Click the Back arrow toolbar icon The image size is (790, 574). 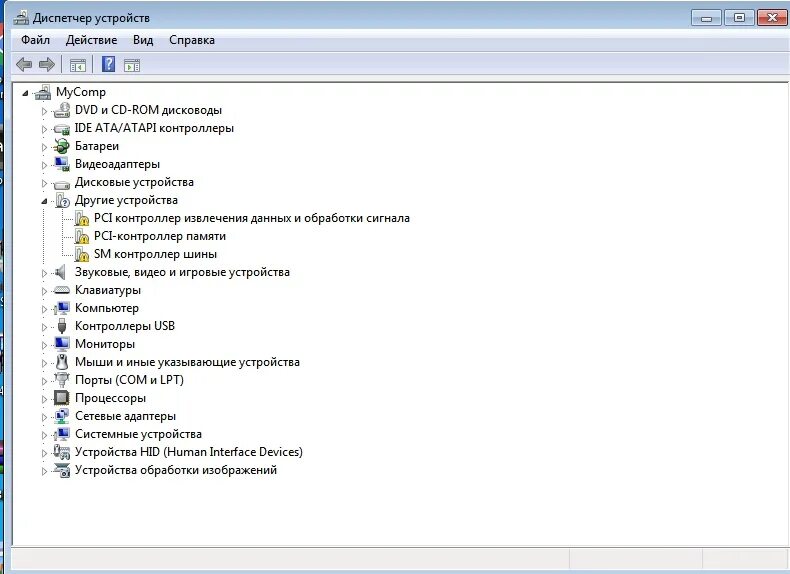pos(24,65)
